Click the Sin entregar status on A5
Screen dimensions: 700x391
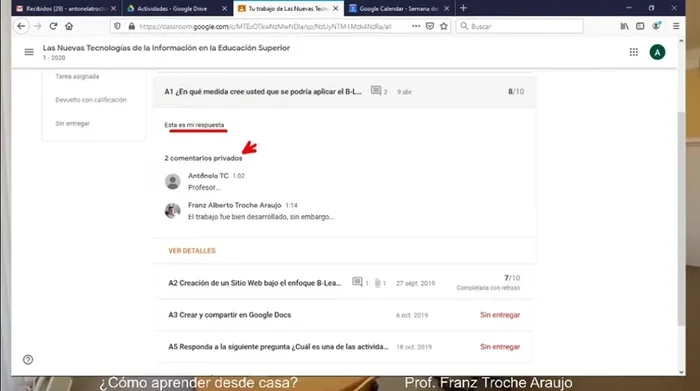(x=500, y=347)
